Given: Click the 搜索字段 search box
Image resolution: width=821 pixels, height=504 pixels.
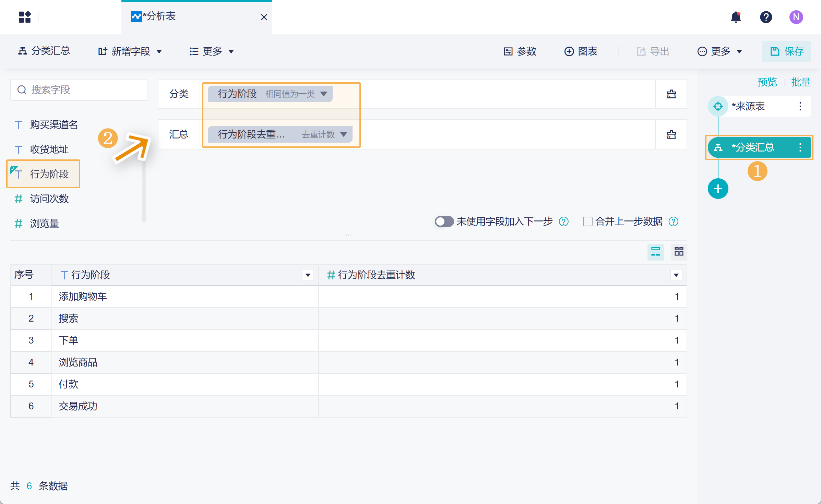Looking at the screenshot, I should (x=79, y=90).
